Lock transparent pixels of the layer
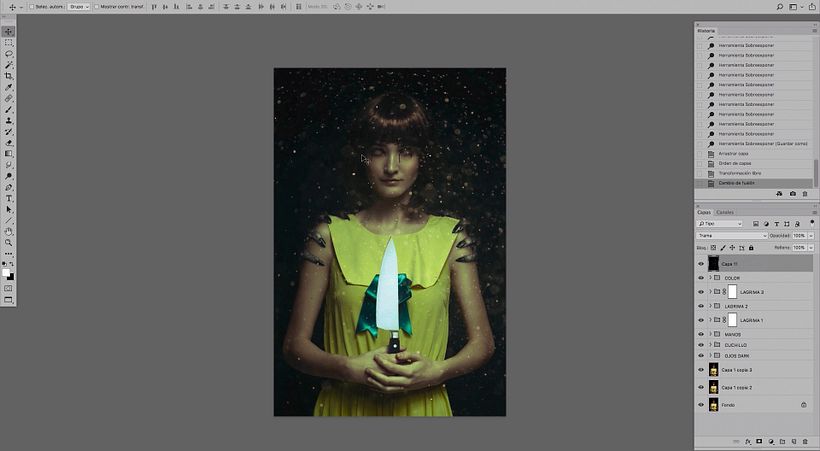820x451 pixels. pyautogui.click(x=713, y=247)
